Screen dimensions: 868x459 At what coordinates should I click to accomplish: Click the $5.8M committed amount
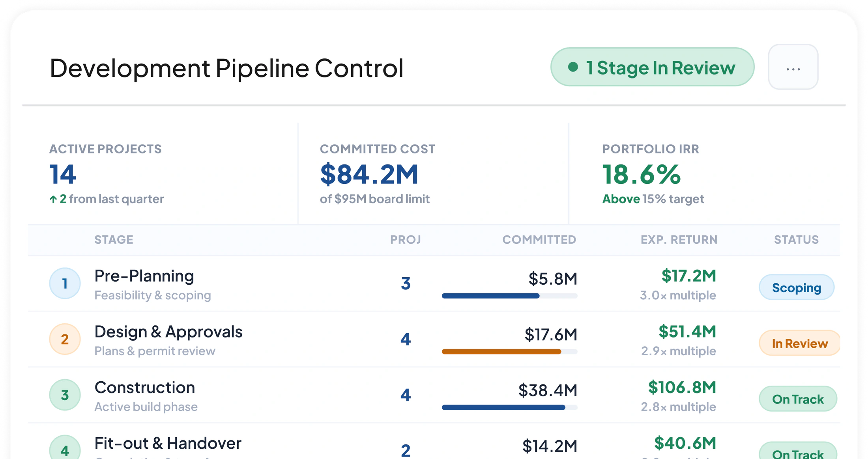pos(553,279)
